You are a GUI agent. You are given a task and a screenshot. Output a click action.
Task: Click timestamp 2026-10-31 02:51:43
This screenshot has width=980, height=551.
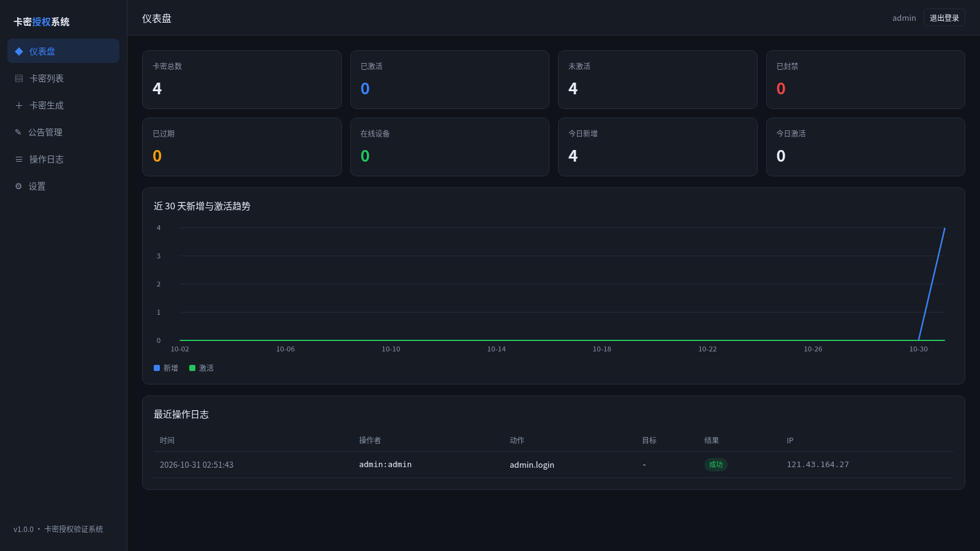pos(197,465)
